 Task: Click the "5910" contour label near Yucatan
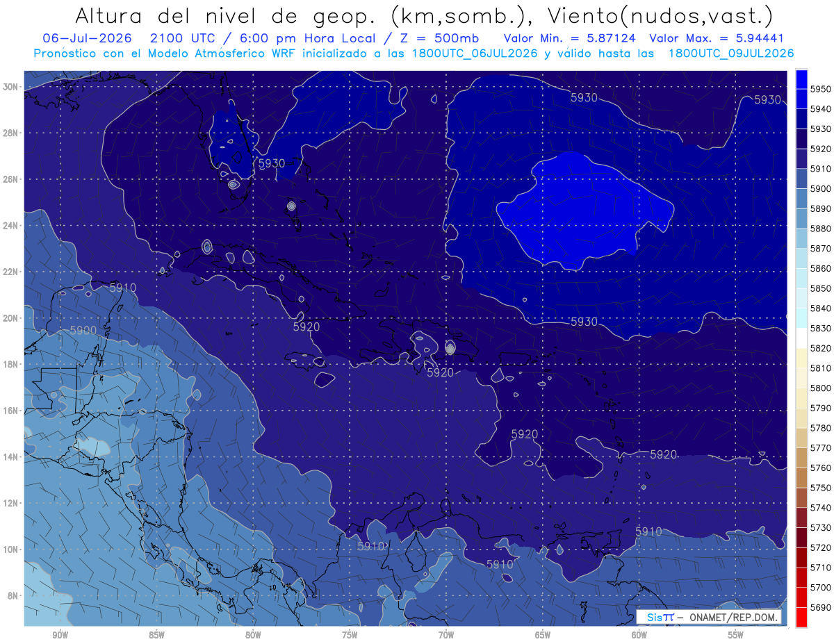[x=123, y=287]
